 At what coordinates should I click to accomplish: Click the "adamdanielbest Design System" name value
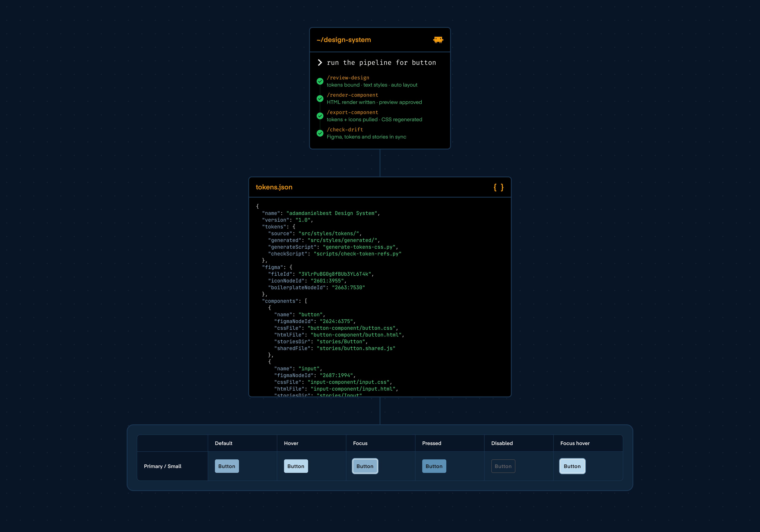(332, 213)
